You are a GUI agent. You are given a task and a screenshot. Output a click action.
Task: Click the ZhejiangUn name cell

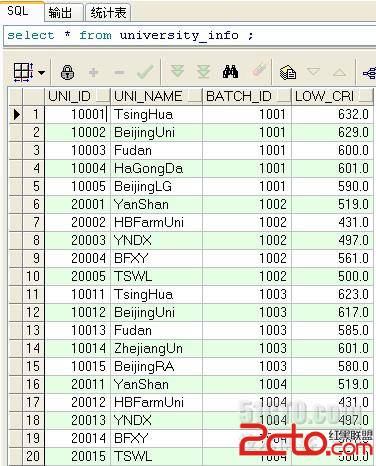[x=156, y=348]
